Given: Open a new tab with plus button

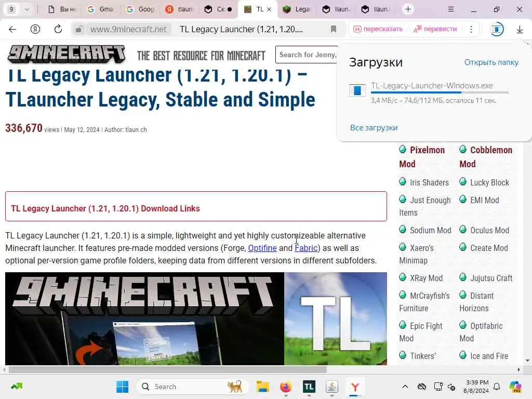Looking at the screenshot, I should [408, 9].
